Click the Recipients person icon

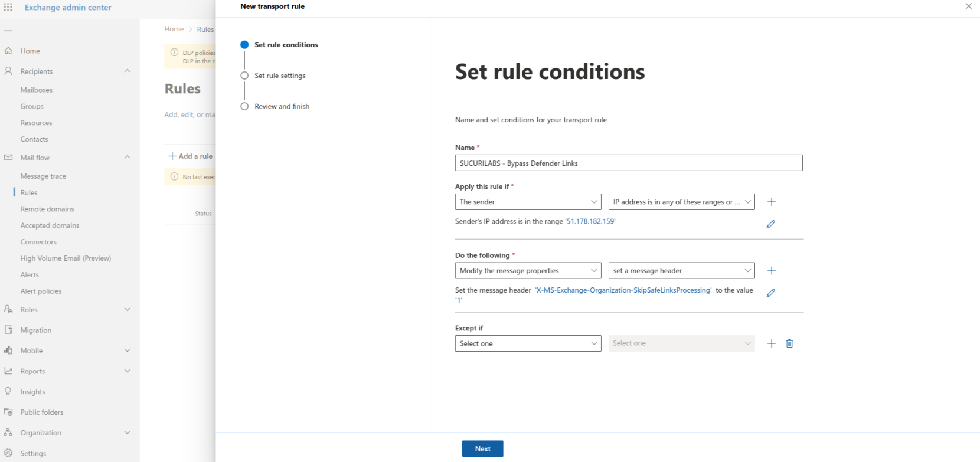pos(8,71)
